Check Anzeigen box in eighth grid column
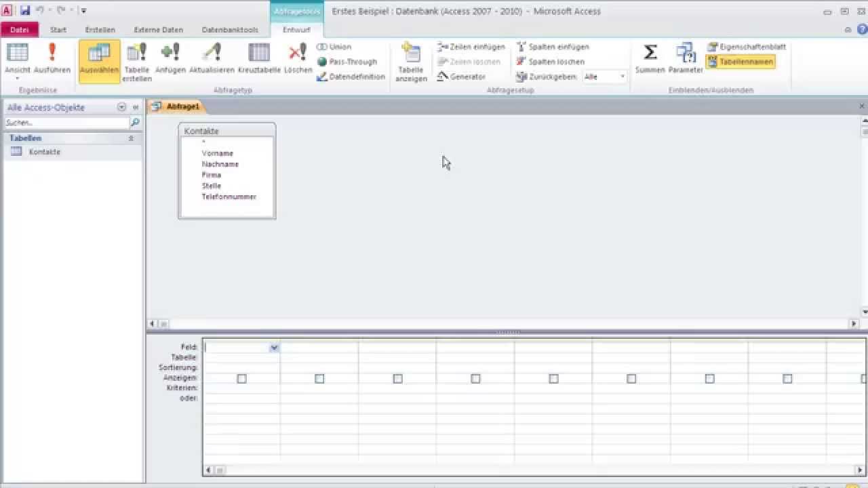The width and height of the screenshot is (868, 488). 787,378
